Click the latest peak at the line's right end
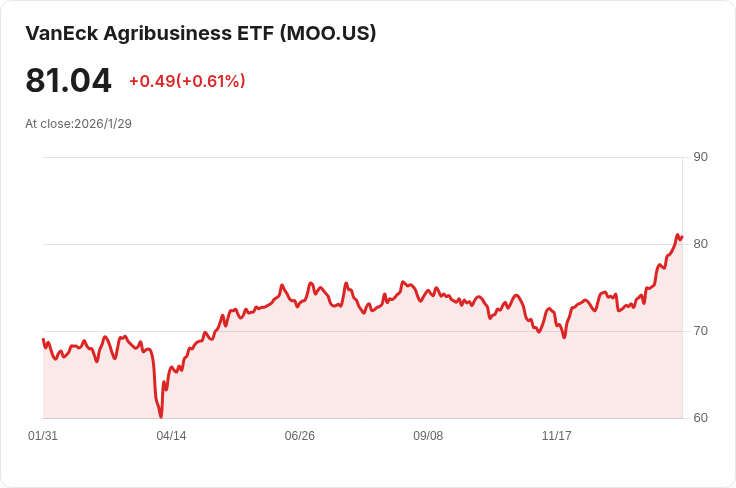Screen dimensions: 736x488 (x=677, y=236)
